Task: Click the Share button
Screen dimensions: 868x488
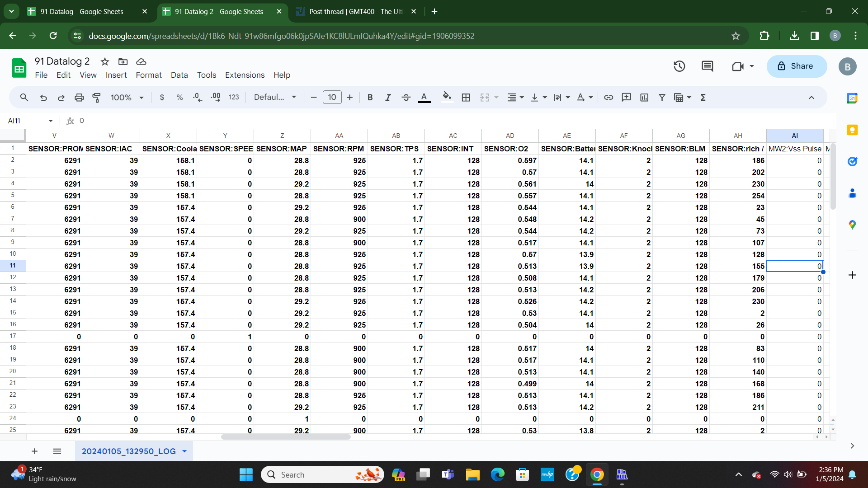Action: [x=797, y=66]
